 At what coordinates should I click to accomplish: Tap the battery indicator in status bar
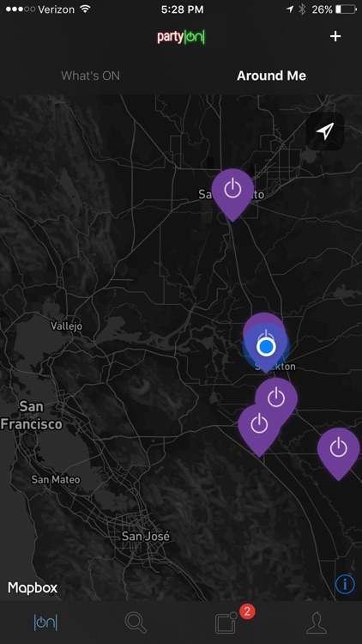tap(345, 9)
